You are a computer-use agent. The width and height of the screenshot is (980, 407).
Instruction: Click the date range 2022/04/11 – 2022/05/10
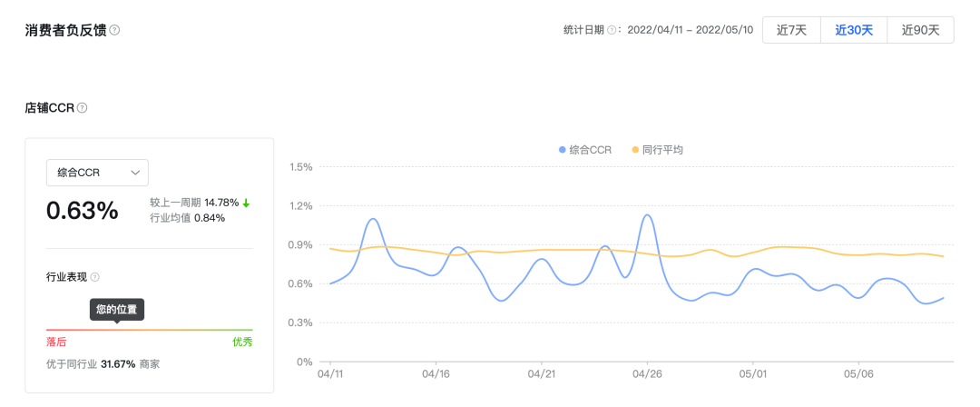click(690, 30)
